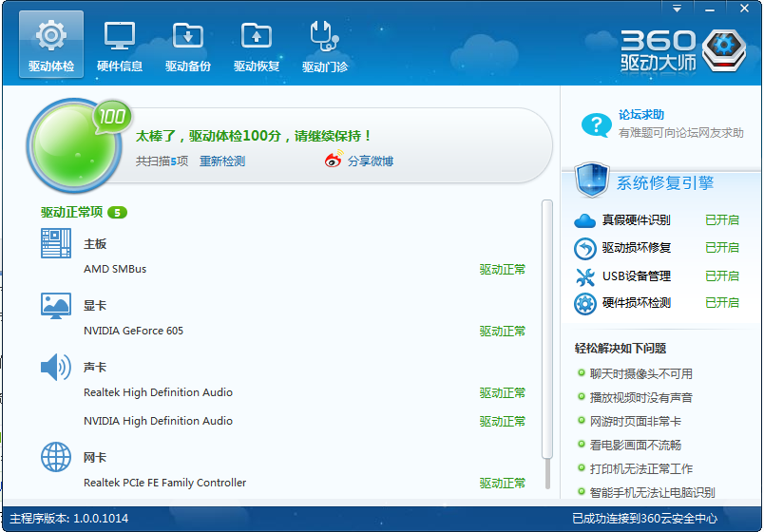Image resolution: width=764 pixels, height=532 pixels.
Task: Select 打印机无法正常工作 troubleshooting item
Action: point(641,469)
